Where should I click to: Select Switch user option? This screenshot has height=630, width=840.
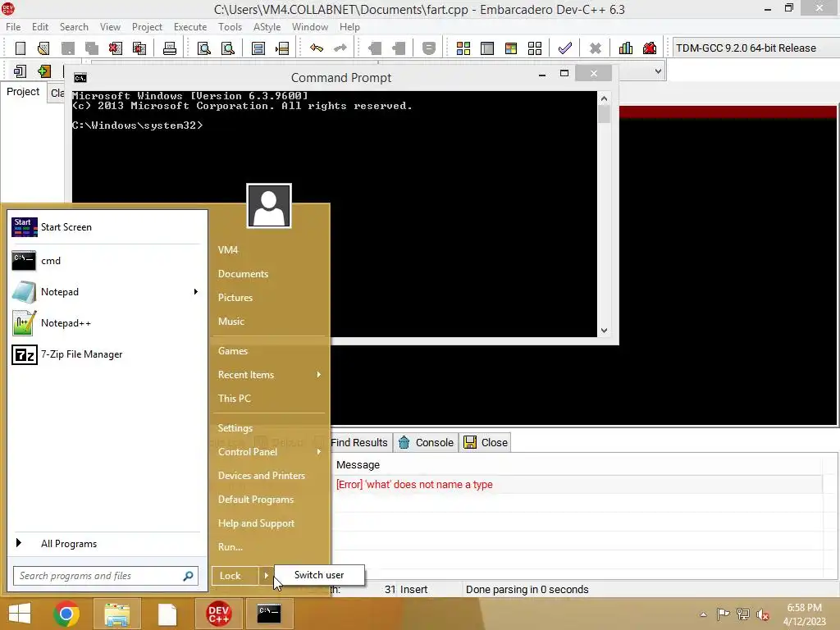pos(319,575)
